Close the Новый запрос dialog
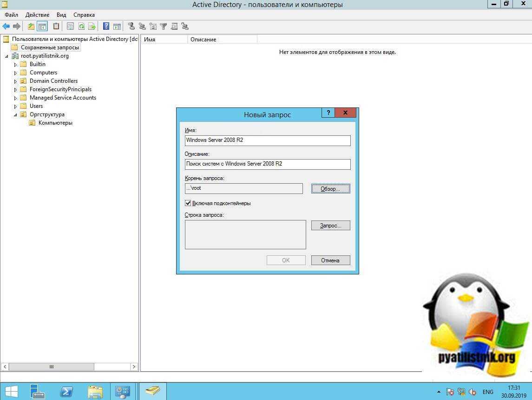 point(345,113)
